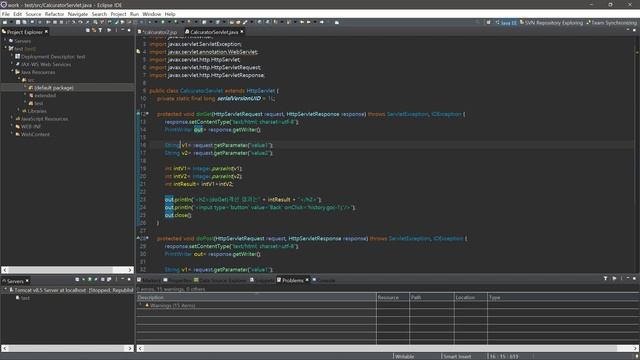640x360 pixels.
Task: Minimize the Problems view panel
Action: tap(628, 279)
